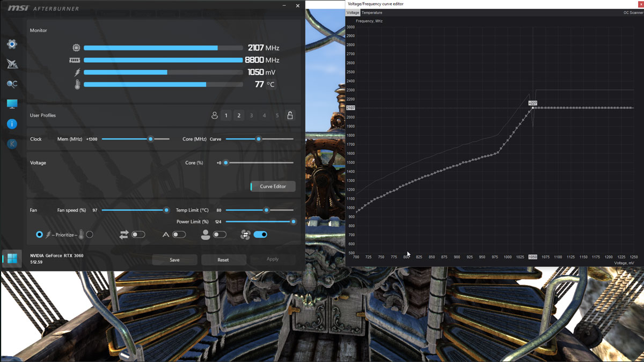Click the 1050 mV curve point at 2107 MHz

click(x=533, y=108)
